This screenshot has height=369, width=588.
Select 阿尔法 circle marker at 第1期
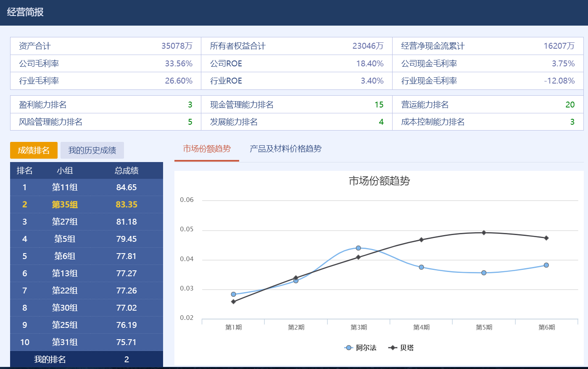(234, 294)
